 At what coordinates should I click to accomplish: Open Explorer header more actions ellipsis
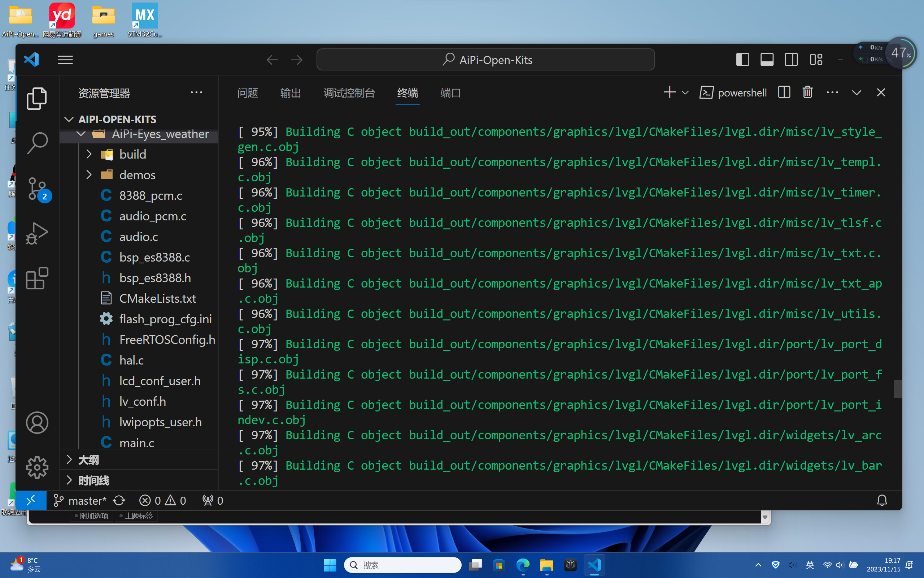(x=196, y=92)
